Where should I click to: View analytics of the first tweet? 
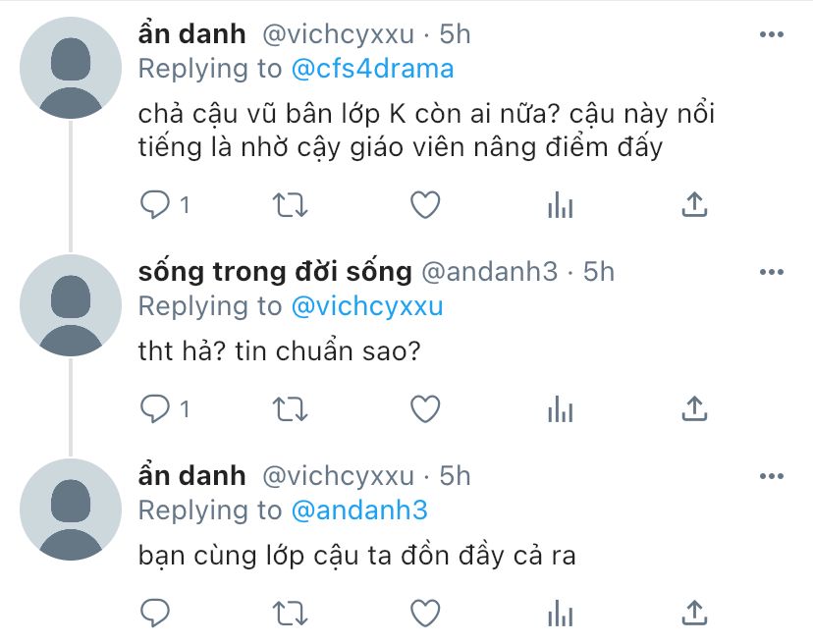click(560, 205)
